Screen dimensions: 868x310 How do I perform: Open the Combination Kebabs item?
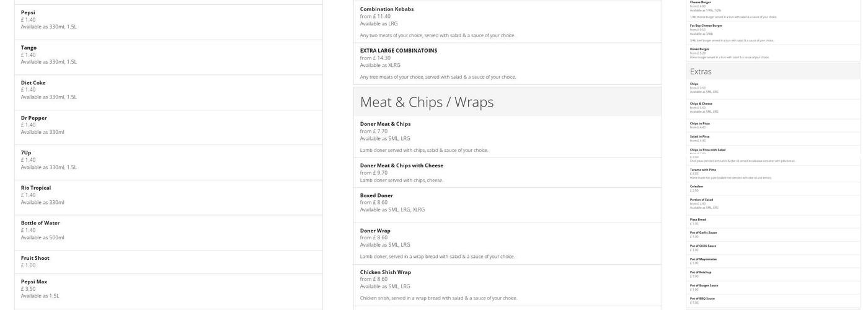(386, 9)
